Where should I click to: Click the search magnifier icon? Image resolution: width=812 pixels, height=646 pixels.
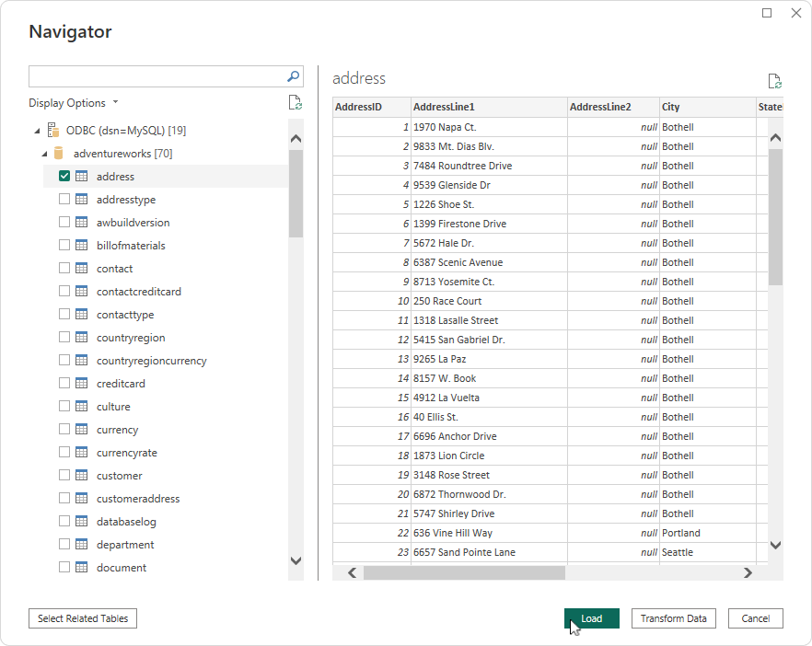[x=294, y=76]
